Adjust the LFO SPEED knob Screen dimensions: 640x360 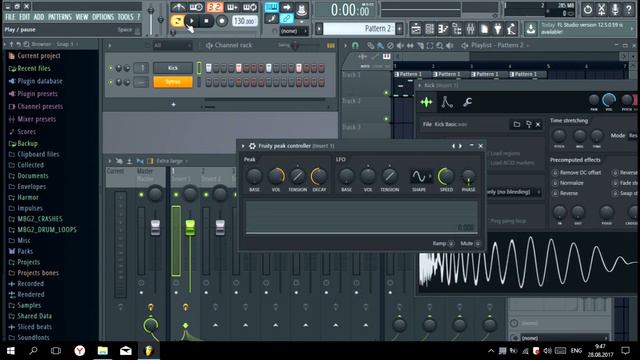446,176
